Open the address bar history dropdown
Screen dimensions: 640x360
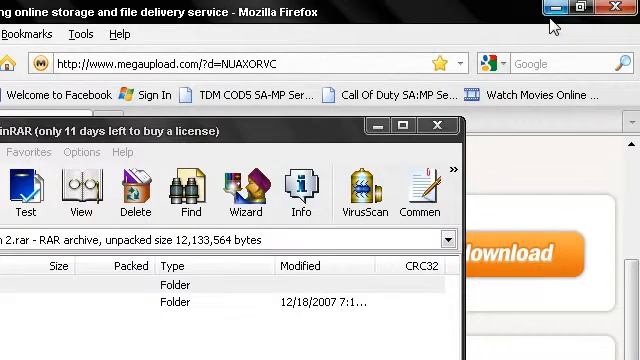(x=460, y=64)
